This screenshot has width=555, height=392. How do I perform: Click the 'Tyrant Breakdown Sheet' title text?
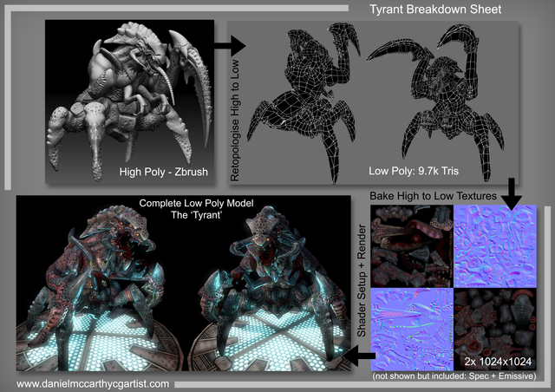[435, 10]
